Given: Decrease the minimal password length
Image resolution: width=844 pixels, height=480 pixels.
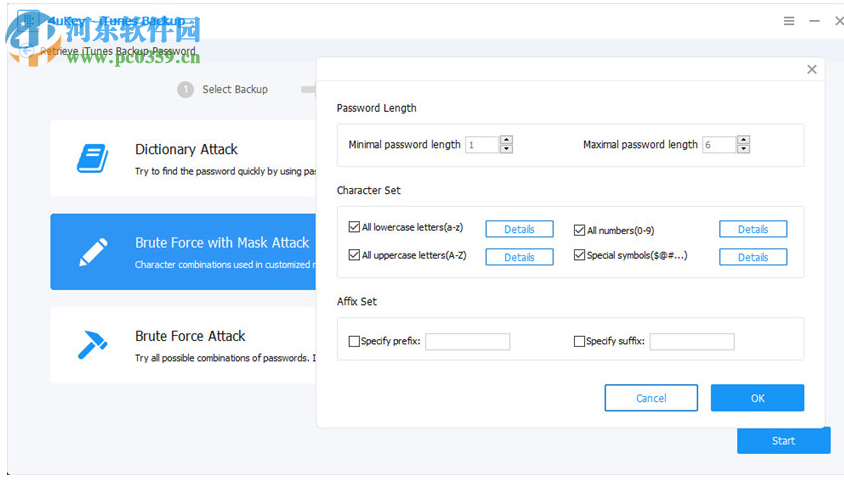Looking at the screenshot, I should click(x=506, y=149).
